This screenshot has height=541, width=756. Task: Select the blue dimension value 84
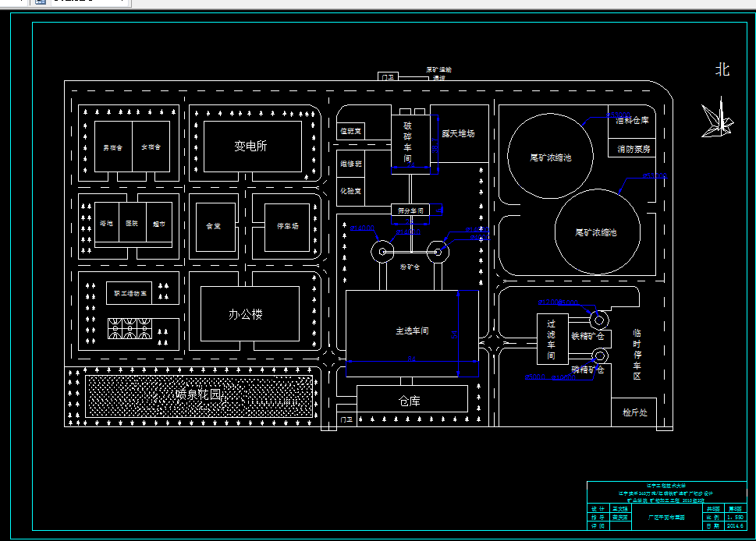pyautogui.click(x=411, y=359)
